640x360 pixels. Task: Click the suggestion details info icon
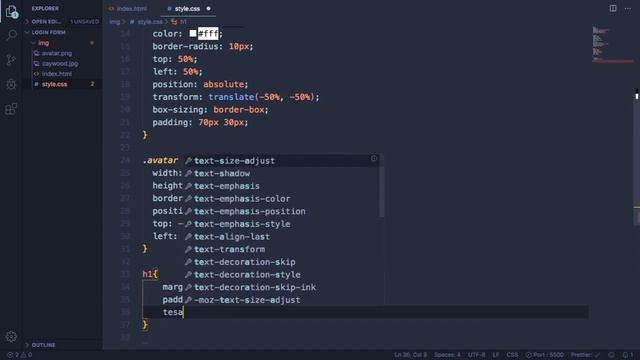[374, 158]
